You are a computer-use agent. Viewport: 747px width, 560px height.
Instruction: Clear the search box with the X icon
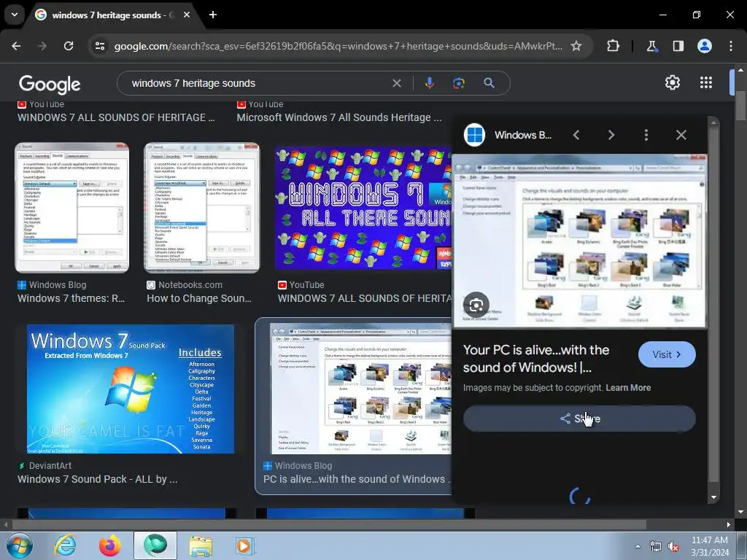click(396, 83)
